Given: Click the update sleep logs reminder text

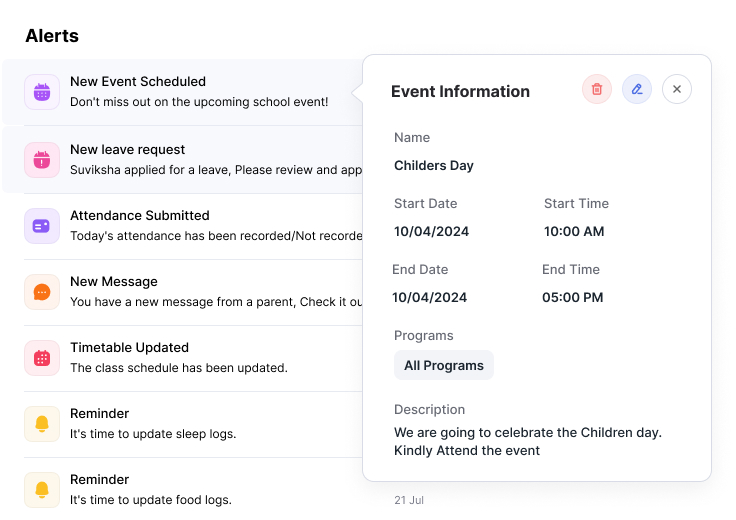Looking at the screenshot, I should pyautogui.click(x=153, y=434).
